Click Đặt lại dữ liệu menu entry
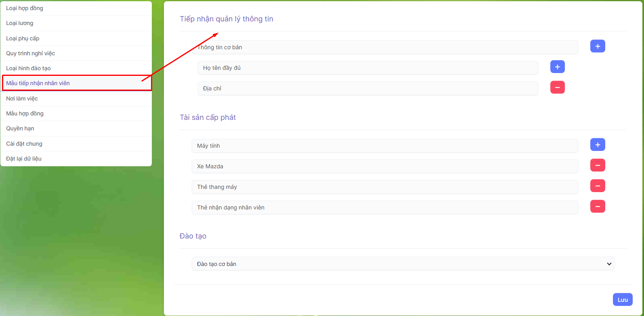 pos(24,159)
